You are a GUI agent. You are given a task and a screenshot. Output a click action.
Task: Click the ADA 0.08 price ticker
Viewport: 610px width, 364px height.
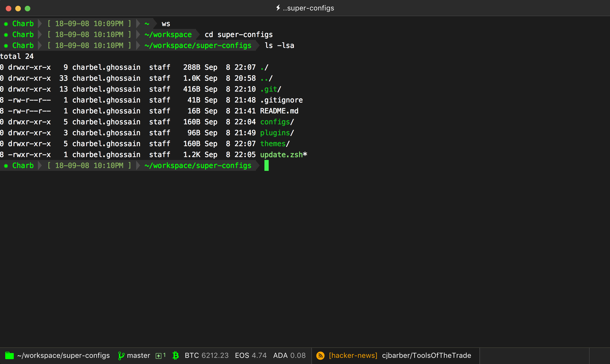[x=289, y=355]
